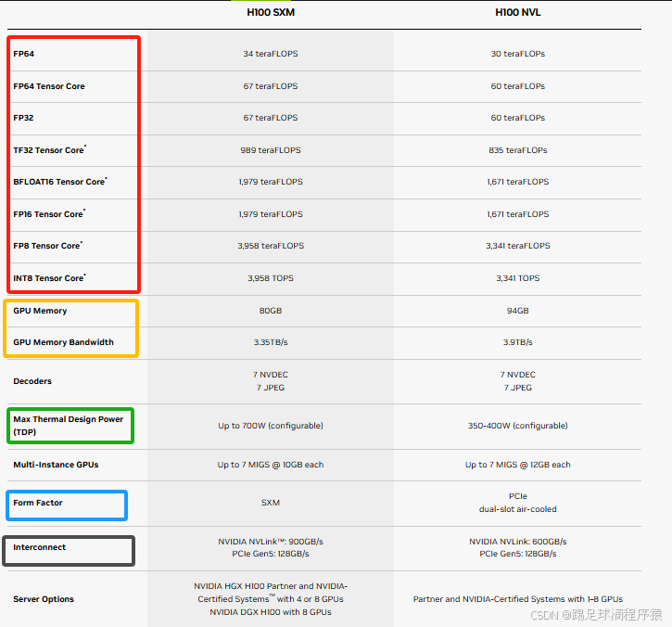The height and width of the screenshot is (627, 672).
Task: Select the 94GB memory cell
Action: point(518,311)
